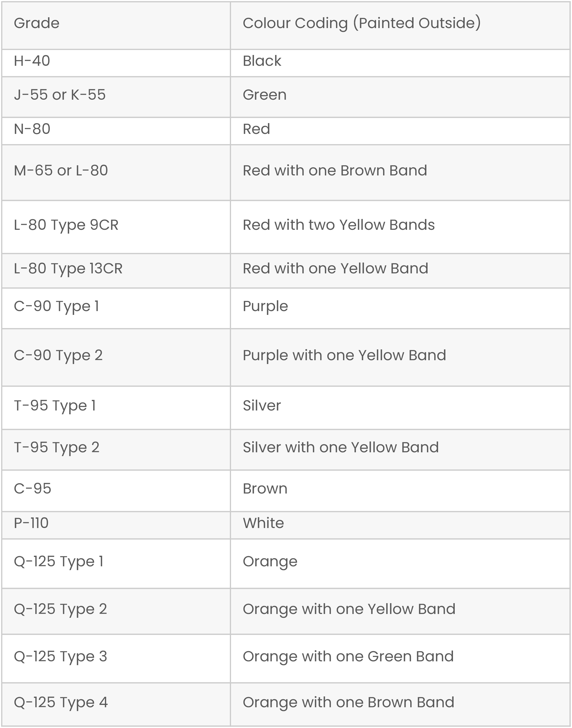Select the P-110 grade cell
The height and width of the screenshot is (728, 572).
click(x=31, y=523)
